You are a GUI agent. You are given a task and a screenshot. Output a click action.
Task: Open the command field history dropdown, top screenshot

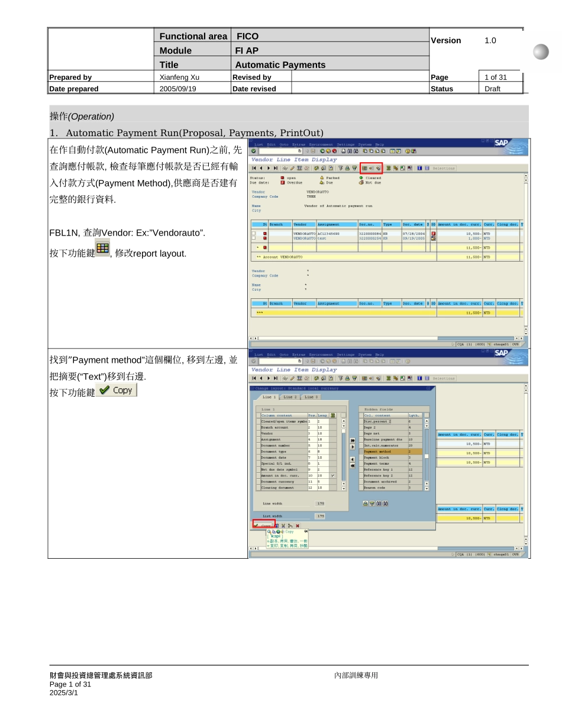[x=299, y=151]
